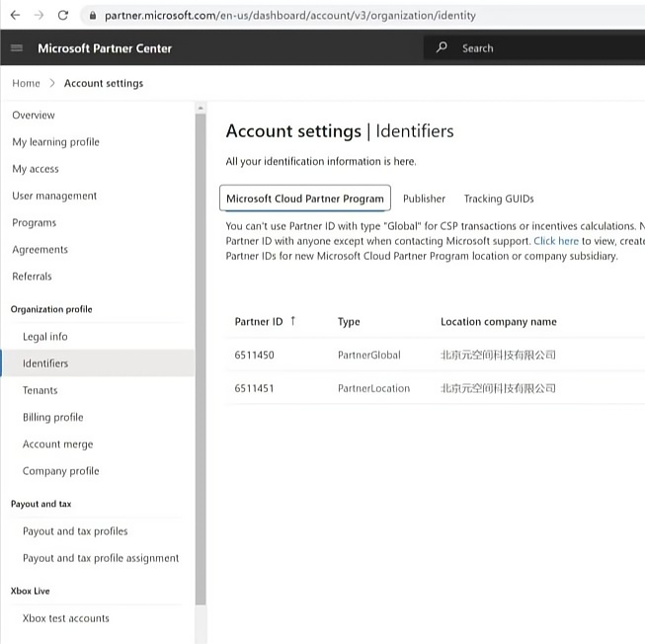Open Company profile
645x644 pixels.
(61, 471)
